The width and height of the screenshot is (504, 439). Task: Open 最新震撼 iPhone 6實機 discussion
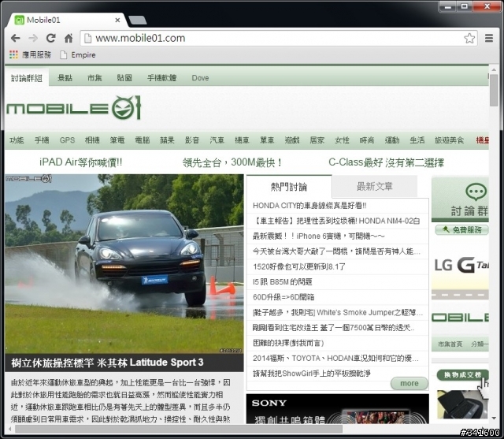pos(318,236)
